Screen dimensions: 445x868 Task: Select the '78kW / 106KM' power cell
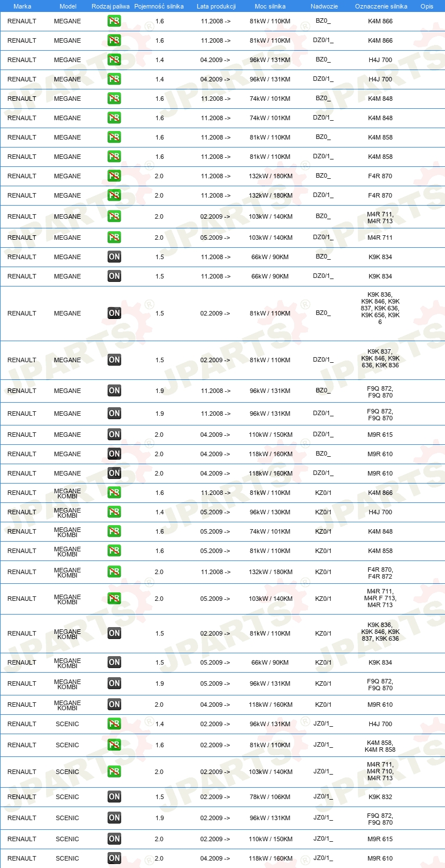[270, 797]
